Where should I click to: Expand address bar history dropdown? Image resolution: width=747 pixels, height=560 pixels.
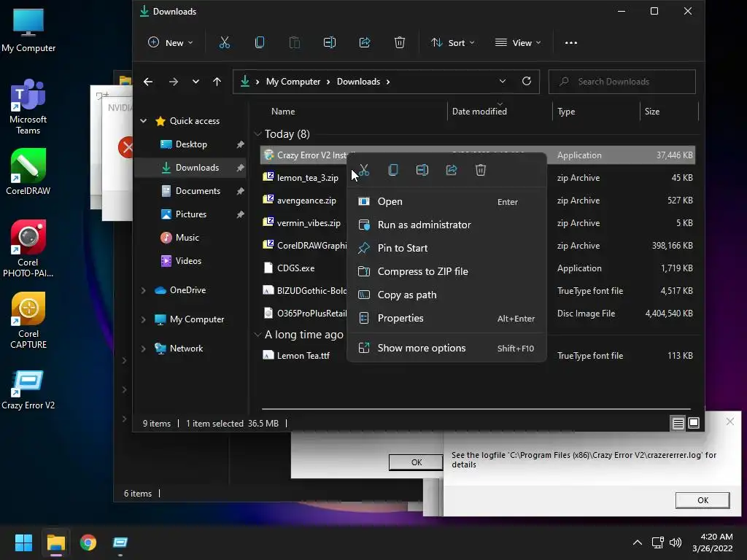pos(502,82)
